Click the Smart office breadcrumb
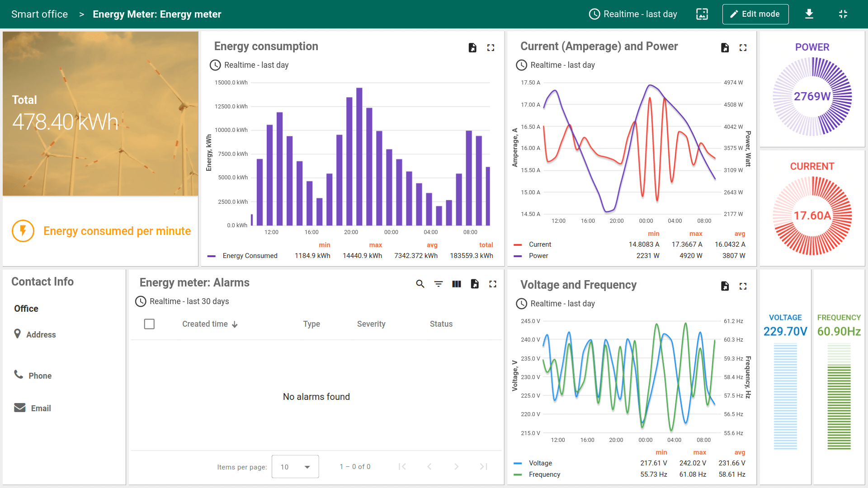Image resolution: width=868 pixels, height=488 pixels. [x=39, y=14]
